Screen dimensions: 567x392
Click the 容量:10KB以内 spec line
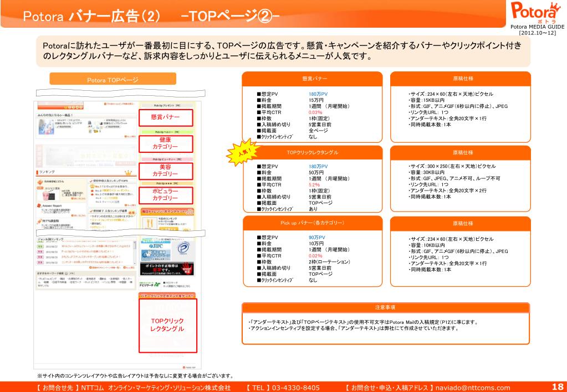426,245
